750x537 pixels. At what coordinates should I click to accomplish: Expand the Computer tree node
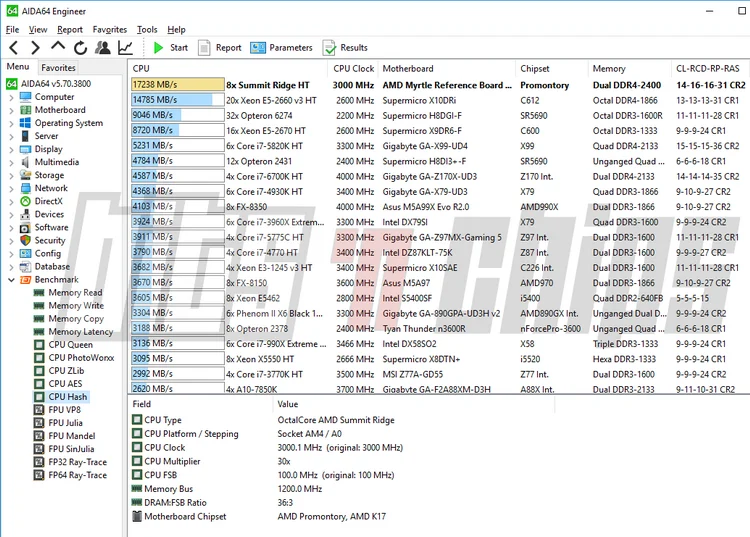click(11, 97)
